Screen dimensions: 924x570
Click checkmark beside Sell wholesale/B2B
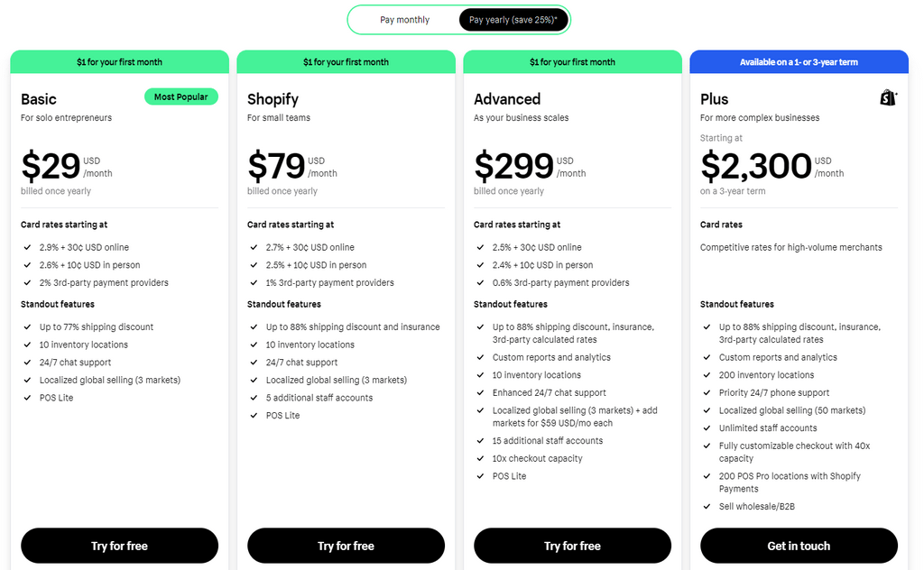(x=707, y=506)
